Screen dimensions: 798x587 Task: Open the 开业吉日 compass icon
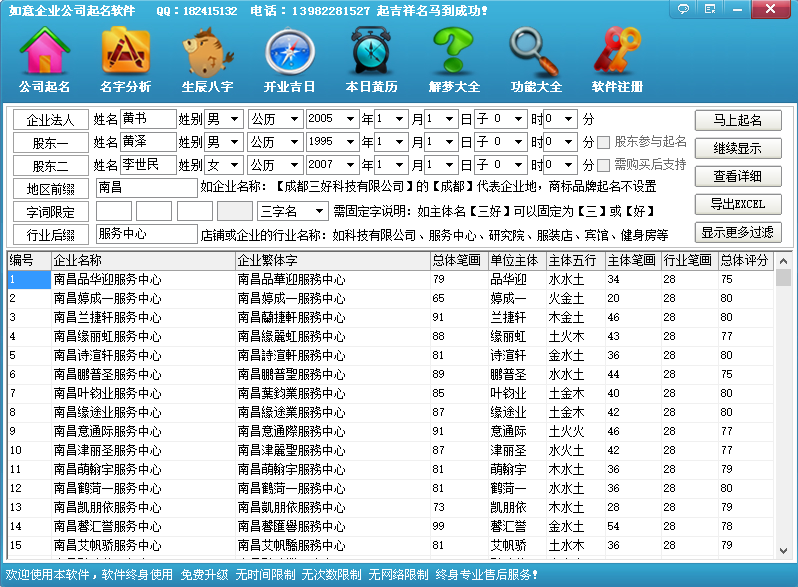pos(289,59)
